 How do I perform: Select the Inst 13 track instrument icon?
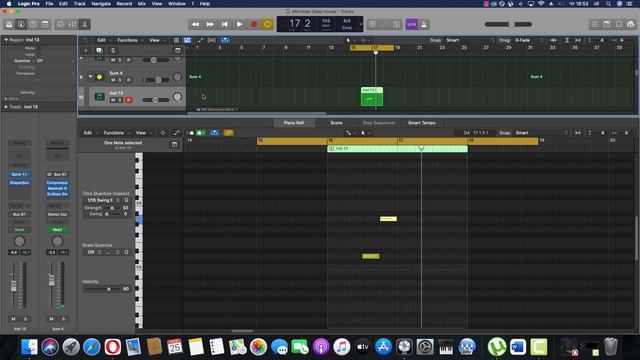99,97
